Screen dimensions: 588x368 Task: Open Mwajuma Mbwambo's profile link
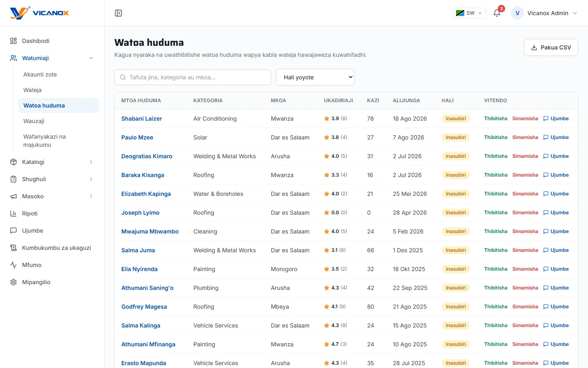[150, 231]
